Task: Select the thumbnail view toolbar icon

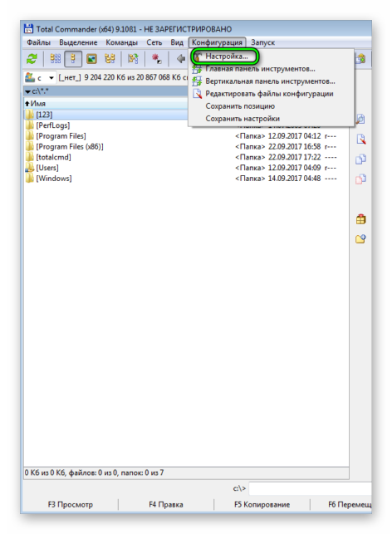Action: point(91,59)
